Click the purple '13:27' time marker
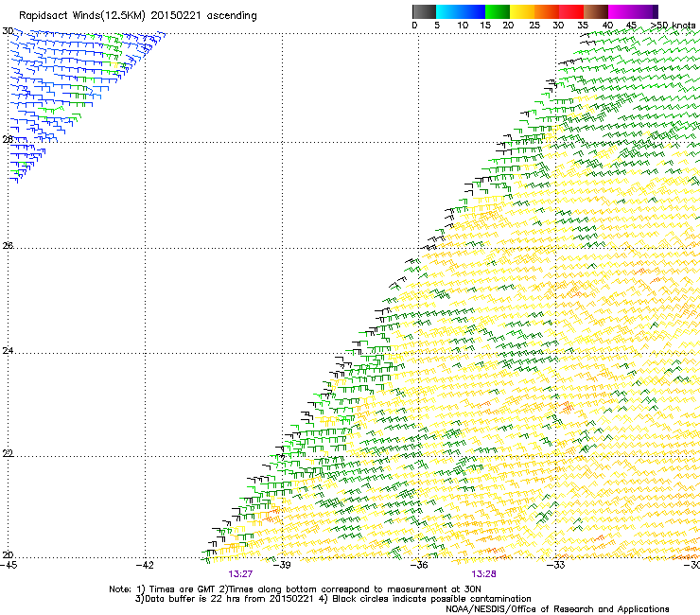 (x=240, y=574)
